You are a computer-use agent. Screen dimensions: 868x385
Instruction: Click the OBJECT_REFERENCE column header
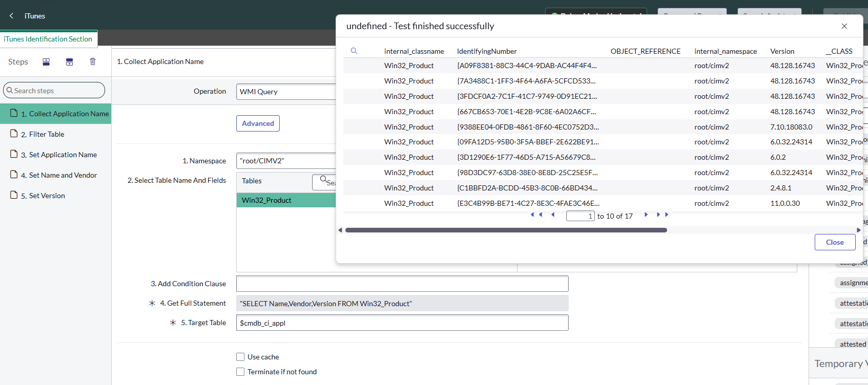(646, 51)
